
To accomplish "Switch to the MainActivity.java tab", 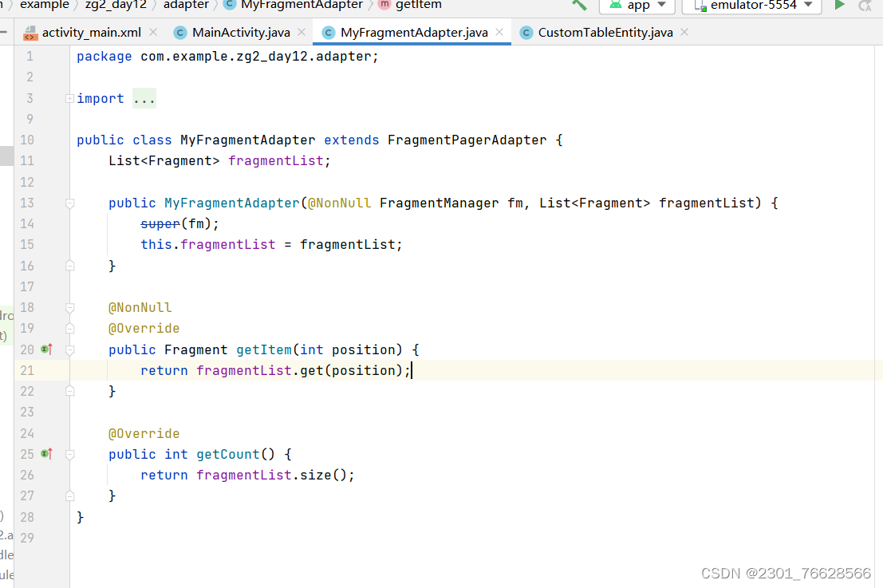I will [231, 34].
